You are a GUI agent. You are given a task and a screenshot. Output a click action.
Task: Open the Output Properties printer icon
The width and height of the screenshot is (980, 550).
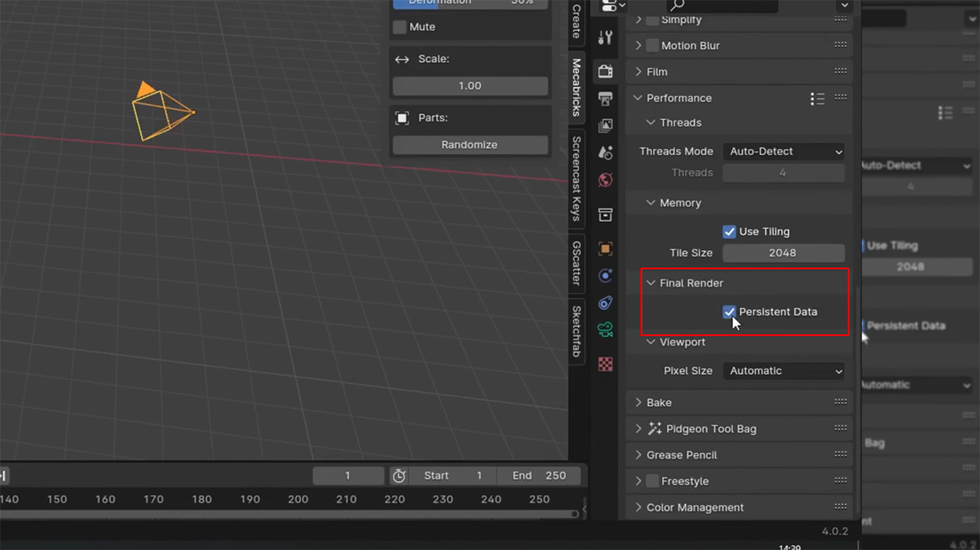[605, 98]
